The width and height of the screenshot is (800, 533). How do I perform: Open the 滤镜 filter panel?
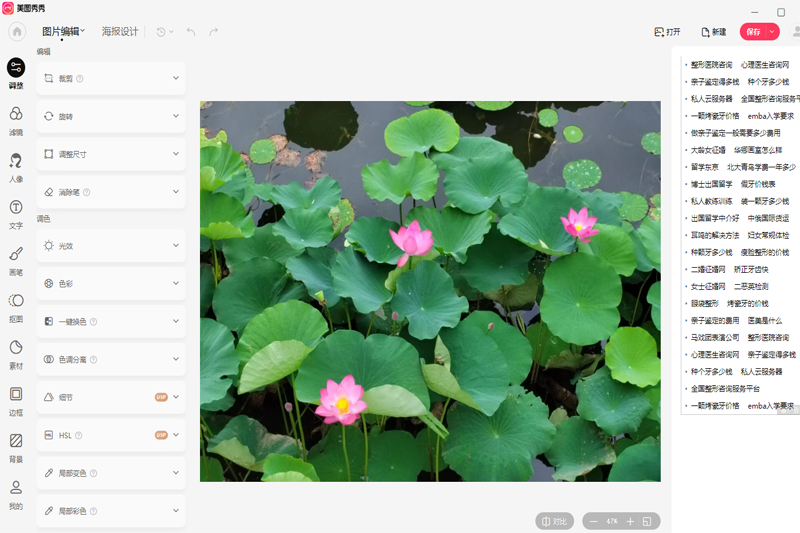(16, 120)
